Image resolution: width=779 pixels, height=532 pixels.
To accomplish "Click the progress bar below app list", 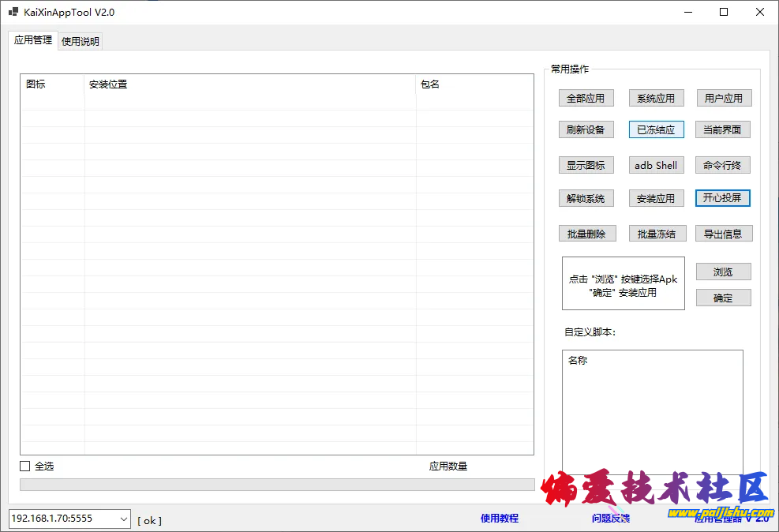I will click(276, 485).
